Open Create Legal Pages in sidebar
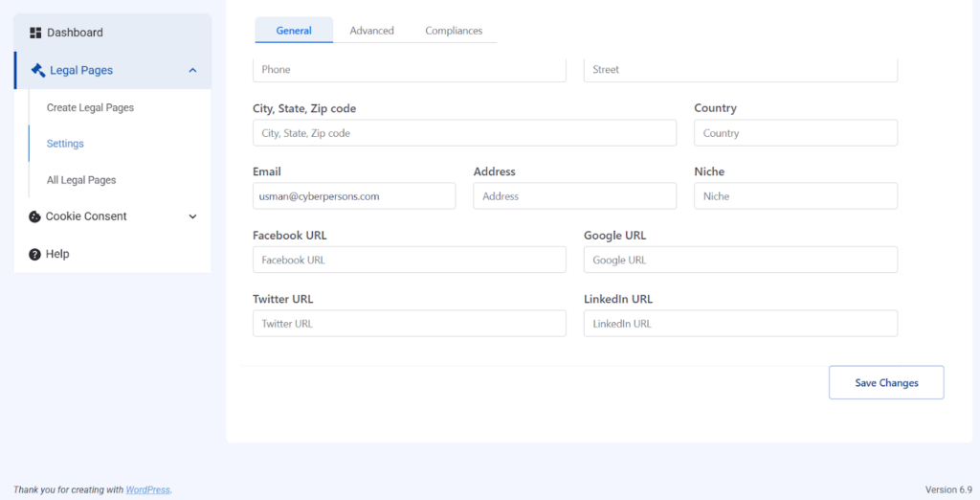This screenshot has width=980, height=500. 90,108
